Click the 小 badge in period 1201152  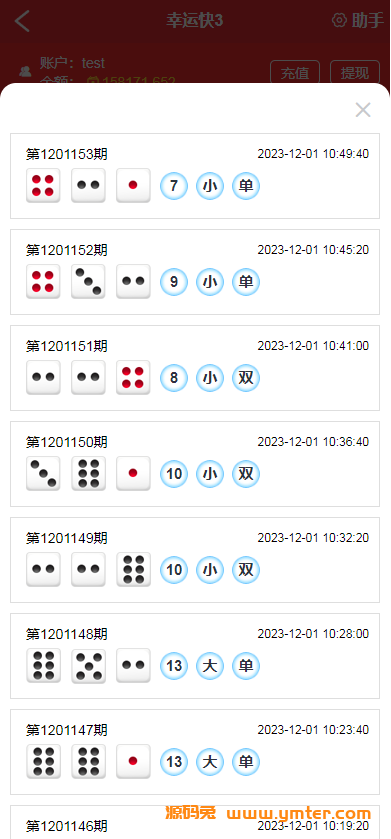pos(210,282)
